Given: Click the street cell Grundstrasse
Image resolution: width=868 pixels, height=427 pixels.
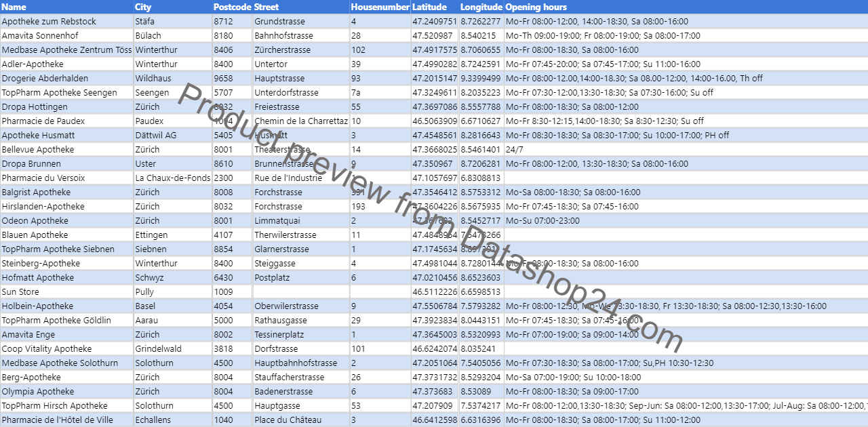Looking at the screenshot, I should point(301,22).
